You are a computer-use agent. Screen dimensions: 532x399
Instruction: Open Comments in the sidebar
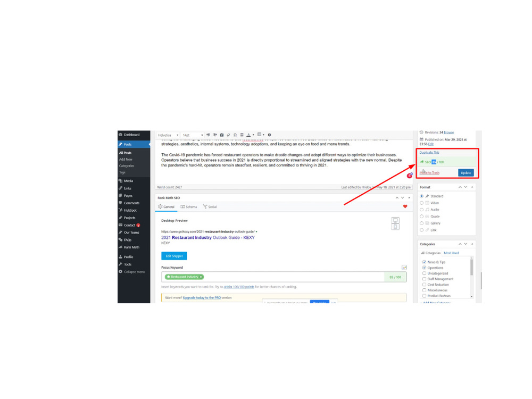(134, 203)
